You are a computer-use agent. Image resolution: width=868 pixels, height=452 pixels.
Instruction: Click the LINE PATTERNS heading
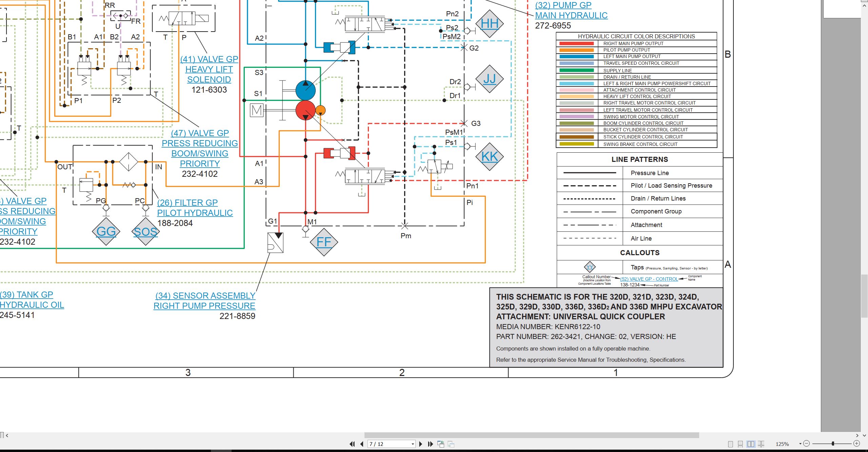pos(640,159)
